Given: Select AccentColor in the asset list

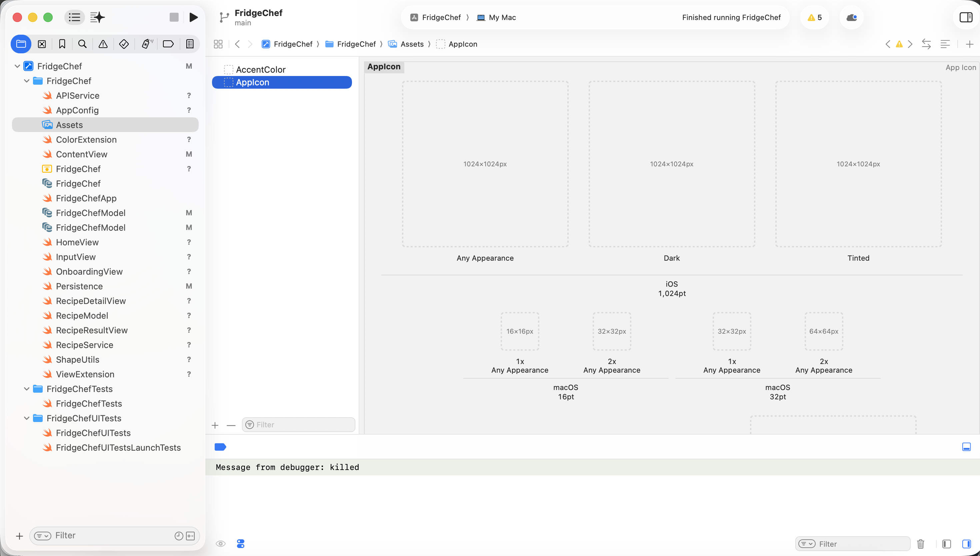Looking at the screenshot, I should pyautogui.click(x=260, y=69).
